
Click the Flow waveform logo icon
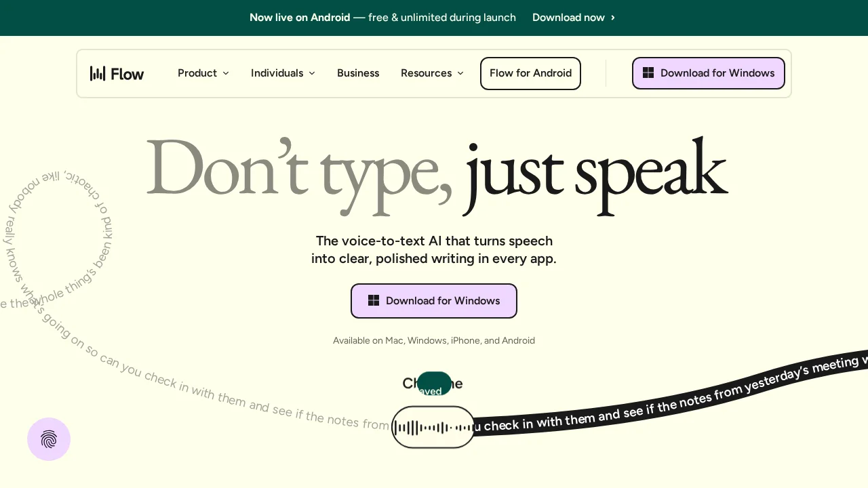[98, 73]
